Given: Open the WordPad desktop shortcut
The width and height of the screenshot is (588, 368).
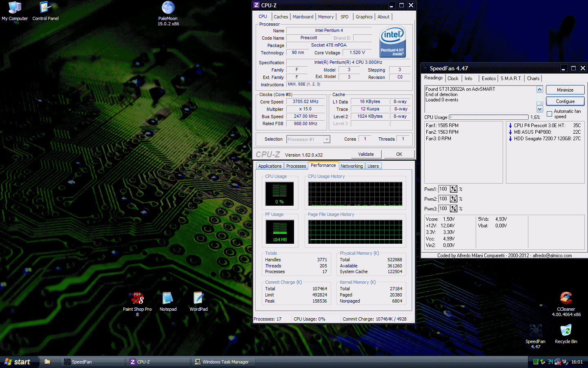Looking at the screenshot, I should (x=198, y=298).
